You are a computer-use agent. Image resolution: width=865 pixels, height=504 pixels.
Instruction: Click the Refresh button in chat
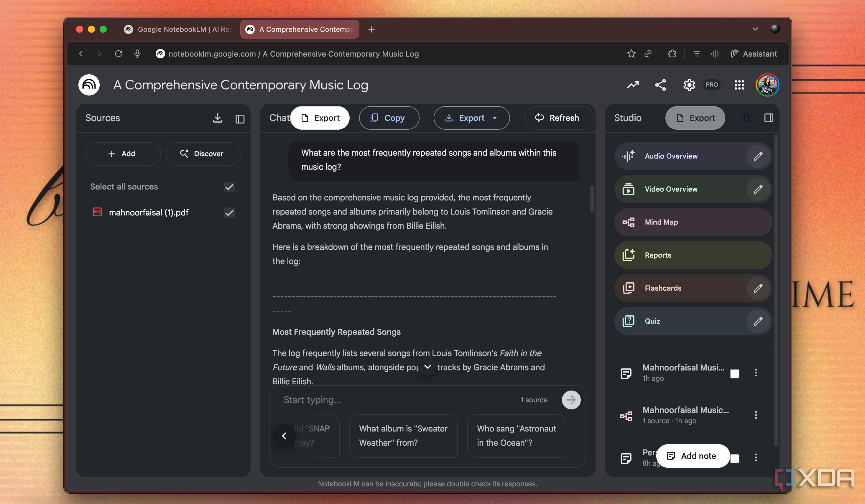(558, 118)
